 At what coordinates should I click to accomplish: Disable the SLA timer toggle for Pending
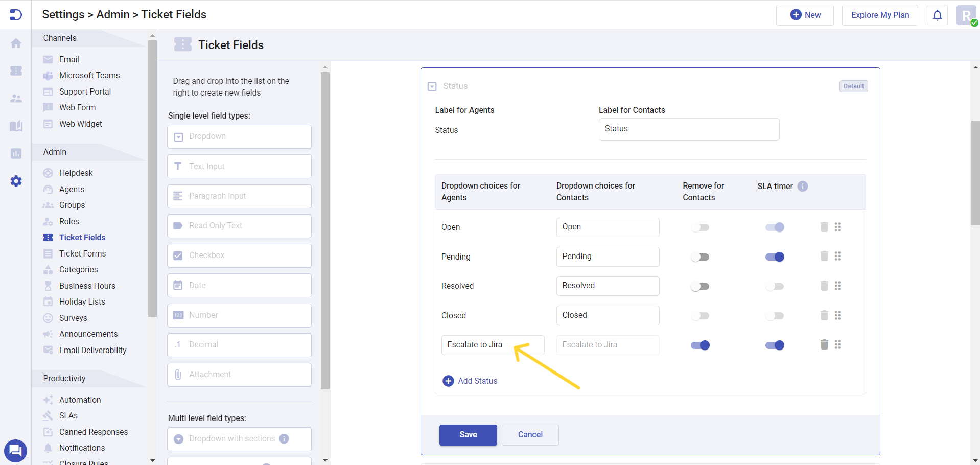775,257
